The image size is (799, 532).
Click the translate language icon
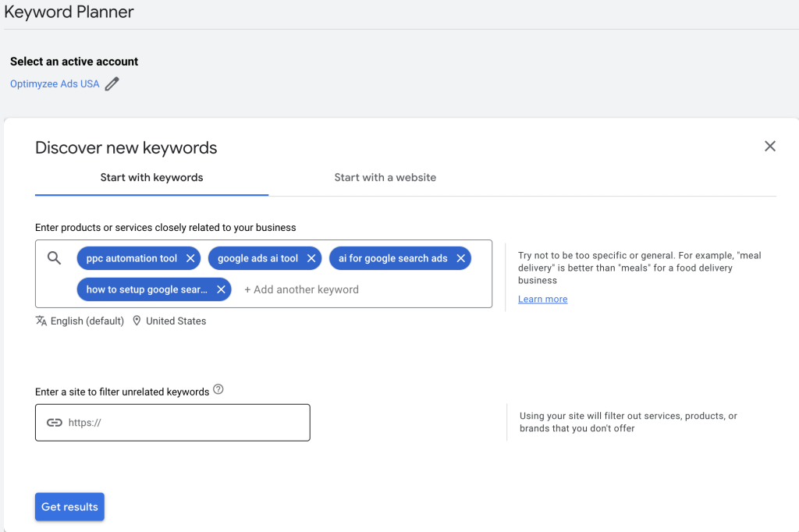(41, 321)
